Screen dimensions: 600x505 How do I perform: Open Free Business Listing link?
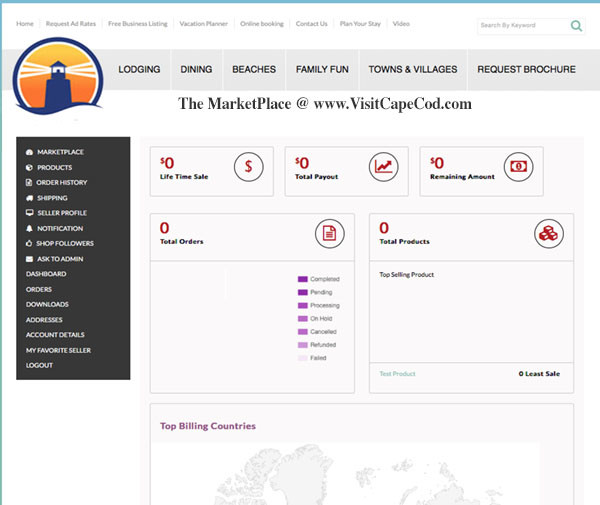(138, 24)
